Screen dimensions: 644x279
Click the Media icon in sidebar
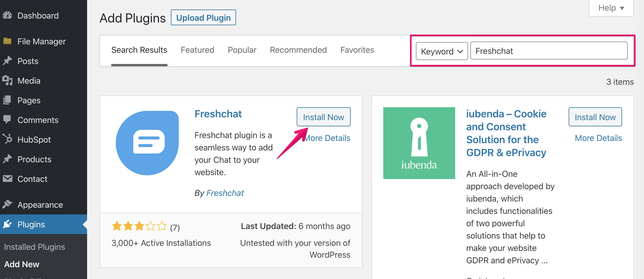pyautogui.click(x=8, y=81)
